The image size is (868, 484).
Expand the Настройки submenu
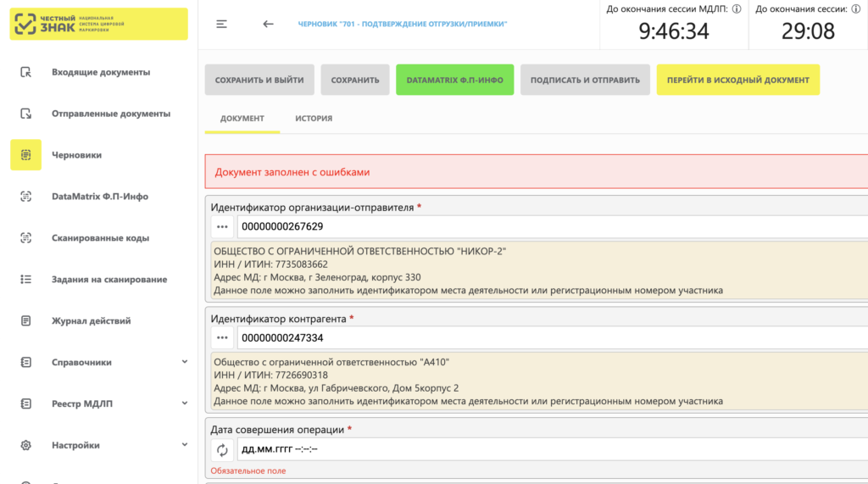pyautogui.click(x=185, y=445)
